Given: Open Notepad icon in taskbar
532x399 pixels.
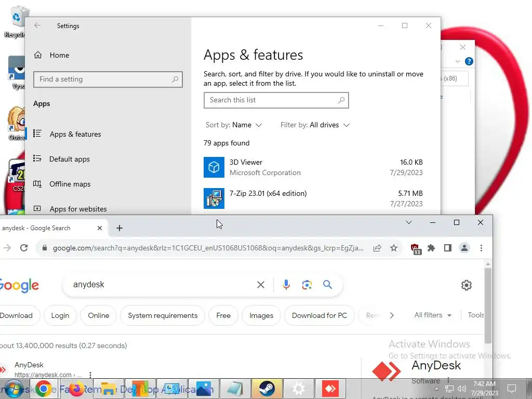Looking at the screenshot, I should (235, 389).
